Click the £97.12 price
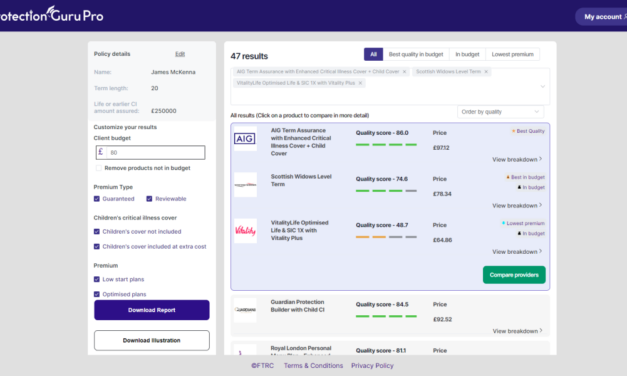The height and width of the screenshot is (376, 627). pos(441,148)
